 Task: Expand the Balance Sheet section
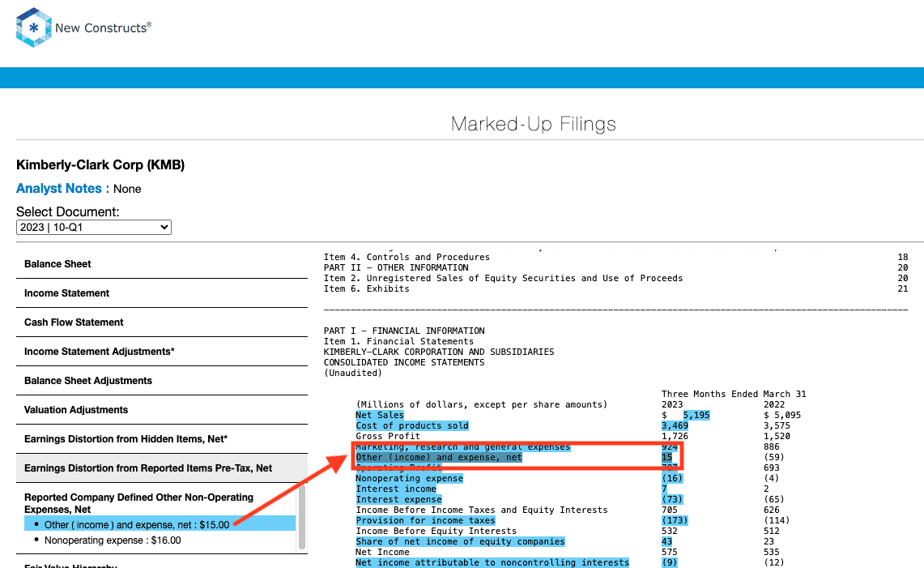[162, 264]
